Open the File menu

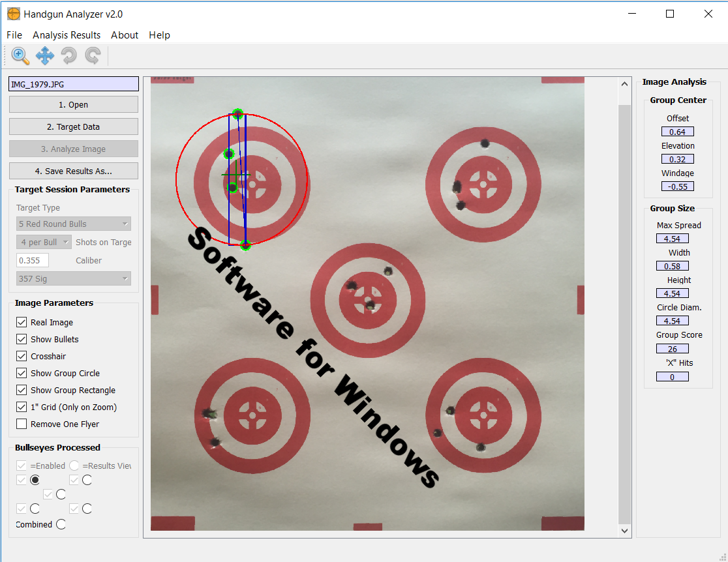pos(14,35)
